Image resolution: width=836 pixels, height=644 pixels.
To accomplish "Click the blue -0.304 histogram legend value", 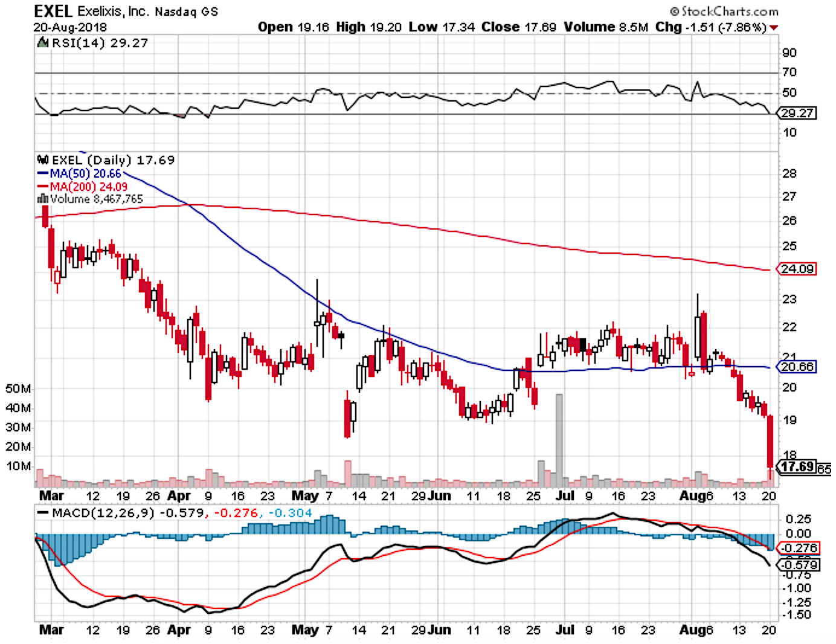I will 290,513.
